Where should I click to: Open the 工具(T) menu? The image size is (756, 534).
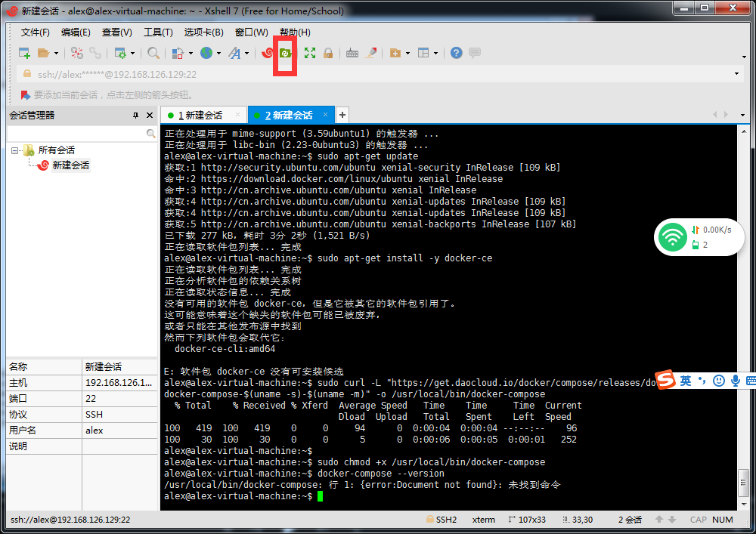pyautogui.click(x=158, y=32)
